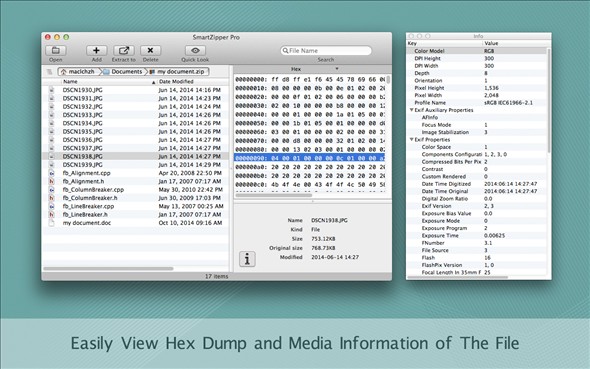Image resolution: width=590 pixels, height=369 pixels.
Task: Open the info button in preview pane
Action: click(247, 259)
